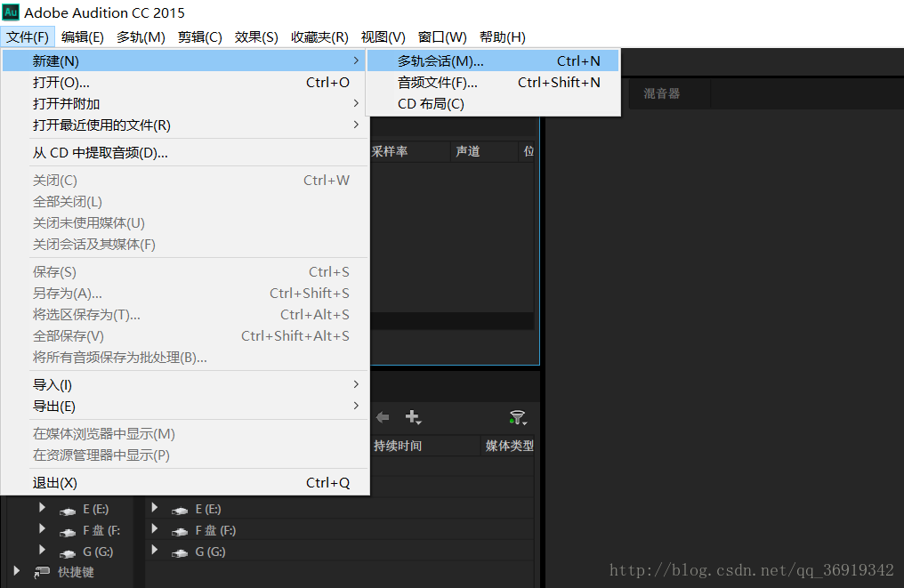This screenshot has height=588, width=904.
Task: Open the 窗口(W) menu
Action: point(442,36)
